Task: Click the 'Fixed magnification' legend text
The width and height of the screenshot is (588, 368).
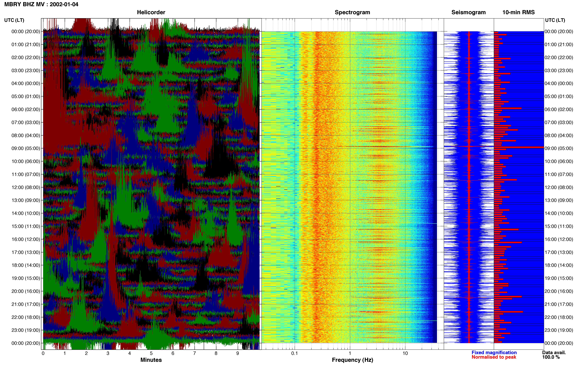Action: coord(494,352)
